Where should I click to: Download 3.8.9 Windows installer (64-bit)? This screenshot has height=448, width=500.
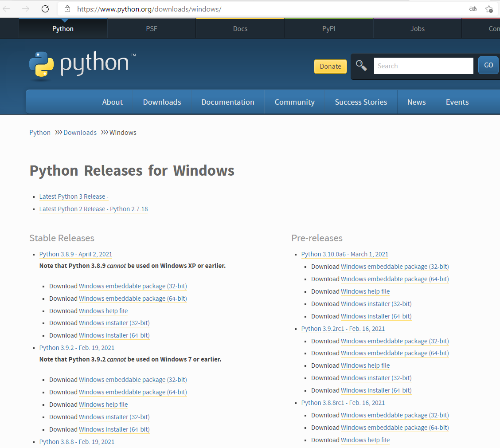tap(114, 336)
